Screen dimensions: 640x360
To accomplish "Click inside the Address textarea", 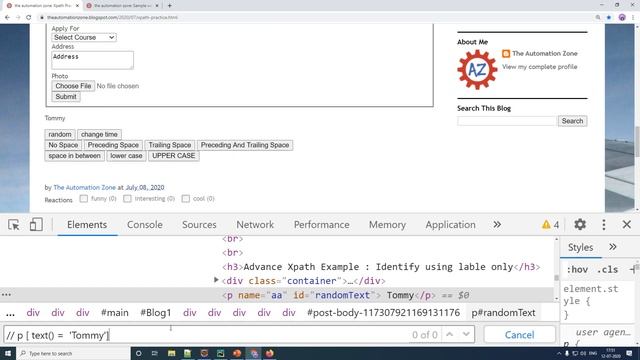I will [92, 60].
